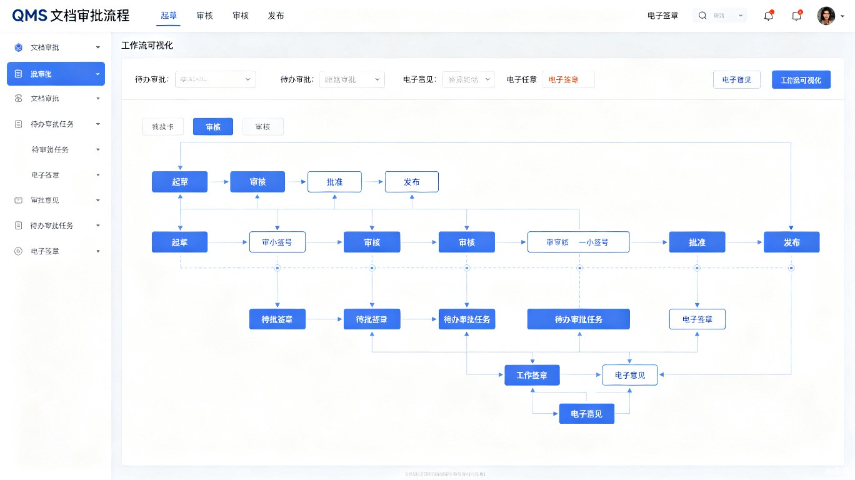The height and width of the screenshot is (480, 855).
Task: Click the 电子签章 link in top header
Action: pyautogui.click(x=663, y=16)
